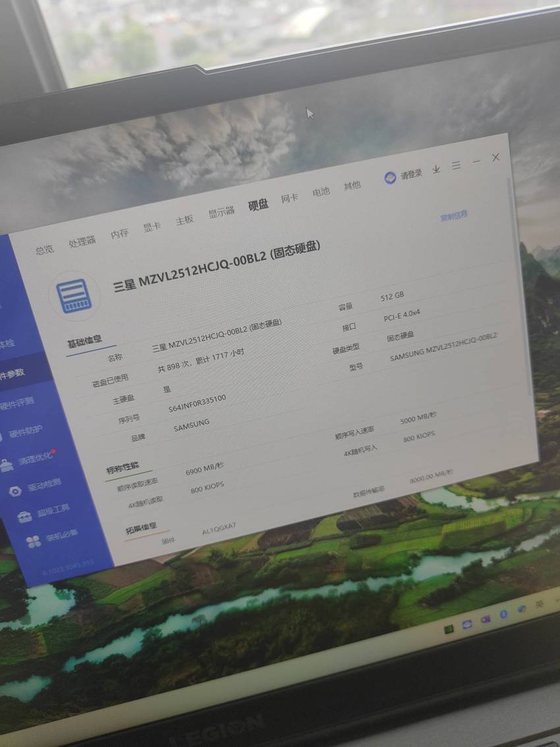Click the 复制信息 copy info link

point(453,216)
